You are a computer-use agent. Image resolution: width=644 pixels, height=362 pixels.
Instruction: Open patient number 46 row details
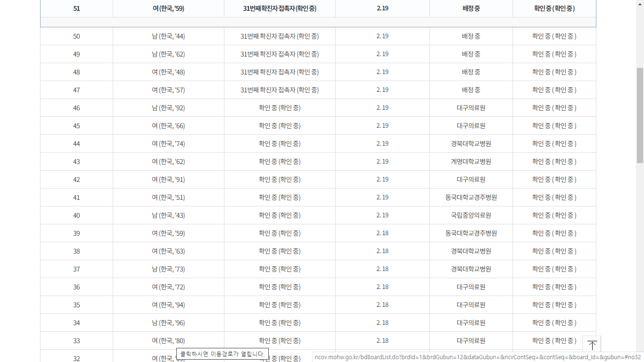pyautogui.click(x=76, y=108)
